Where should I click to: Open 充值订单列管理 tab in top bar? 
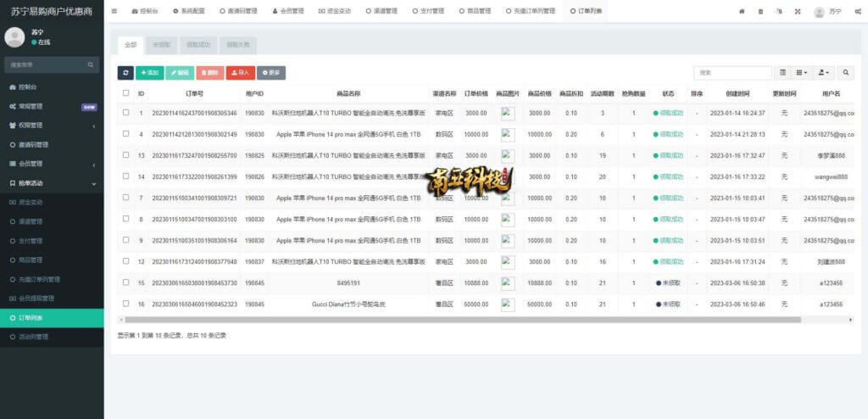click(531, 11)
